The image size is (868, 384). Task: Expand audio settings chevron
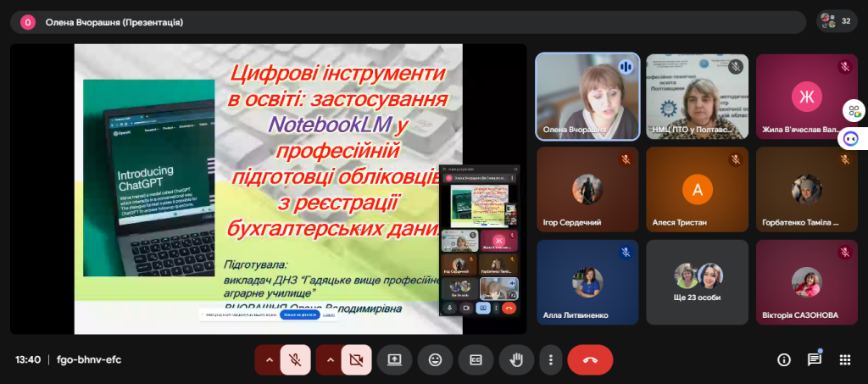(270, 359)
